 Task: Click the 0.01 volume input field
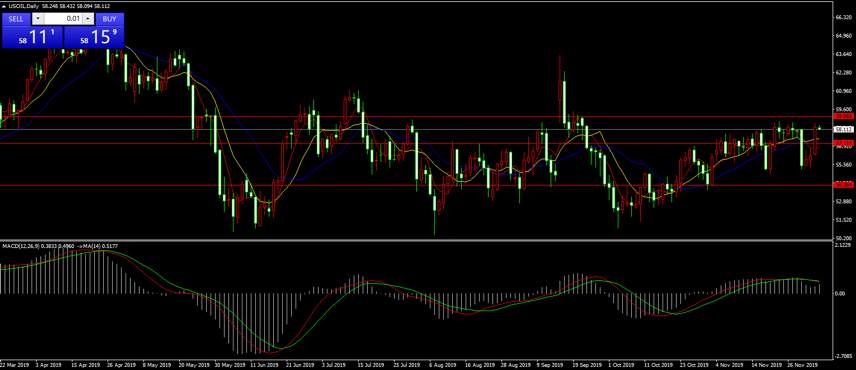(x=63, y=19)
